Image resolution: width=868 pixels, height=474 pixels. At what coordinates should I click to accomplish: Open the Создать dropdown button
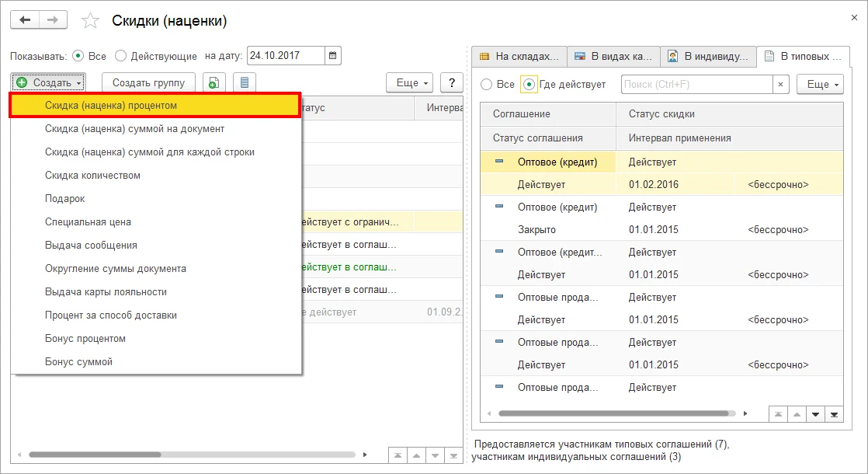[48, 83]
